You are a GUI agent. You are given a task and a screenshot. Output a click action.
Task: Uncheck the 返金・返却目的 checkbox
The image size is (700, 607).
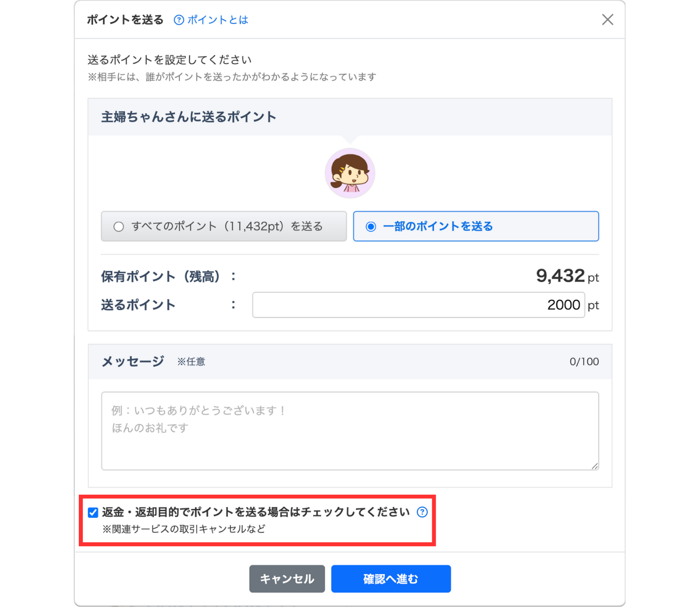93,512
